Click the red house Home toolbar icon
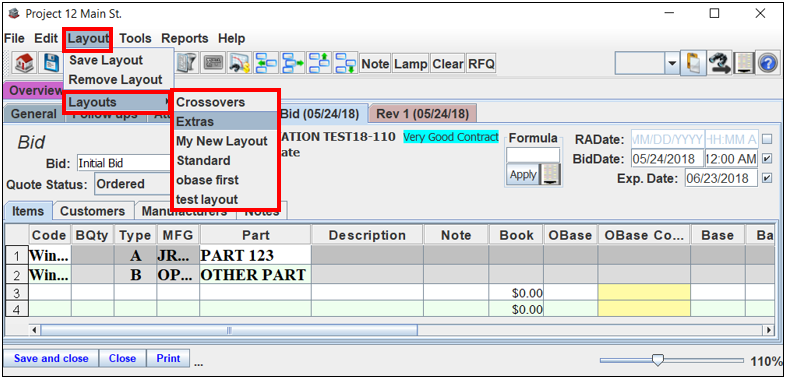Viewport: 787px width, 381px height. [x=24, y=64]
